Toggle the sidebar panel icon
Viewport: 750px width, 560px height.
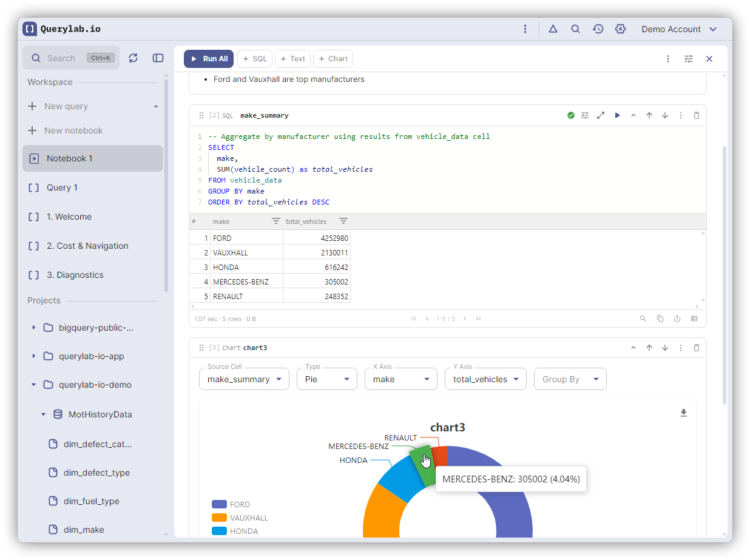(158, 58)
